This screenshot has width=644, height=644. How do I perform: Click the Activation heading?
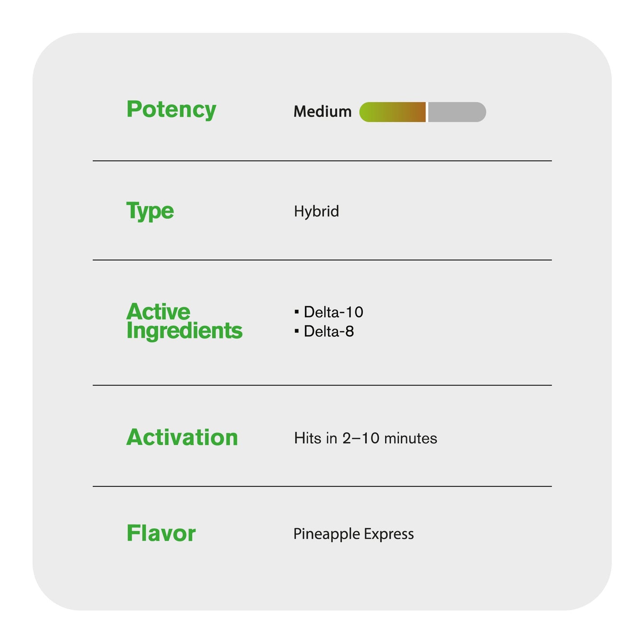182,438
